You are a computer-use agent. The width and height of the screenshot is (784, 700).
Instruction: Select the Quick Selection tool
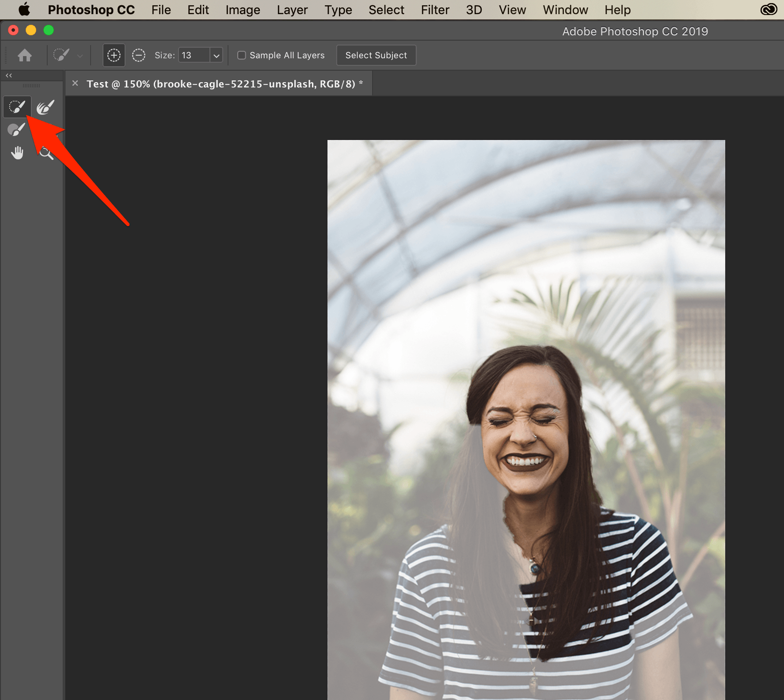pos(17,107)
